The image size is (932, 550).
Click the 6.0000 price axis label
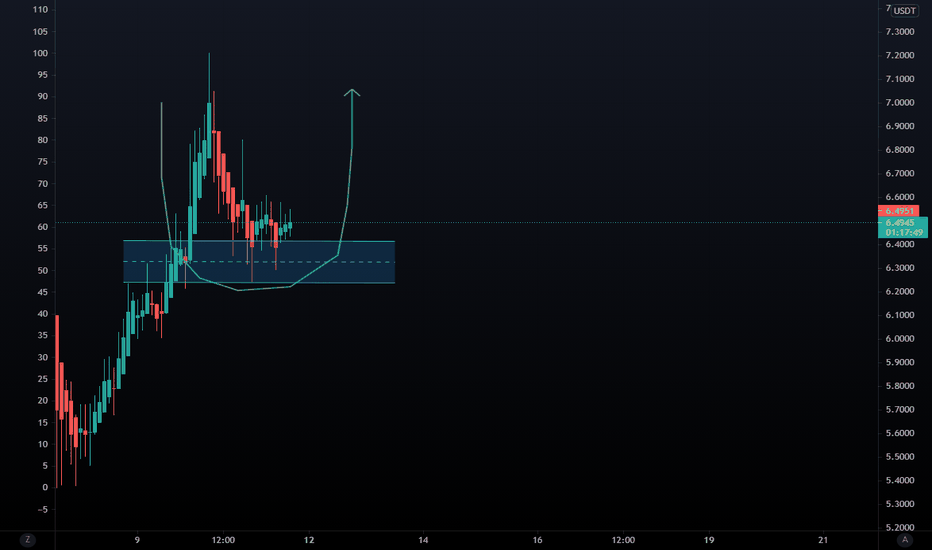tap(900, 338)
